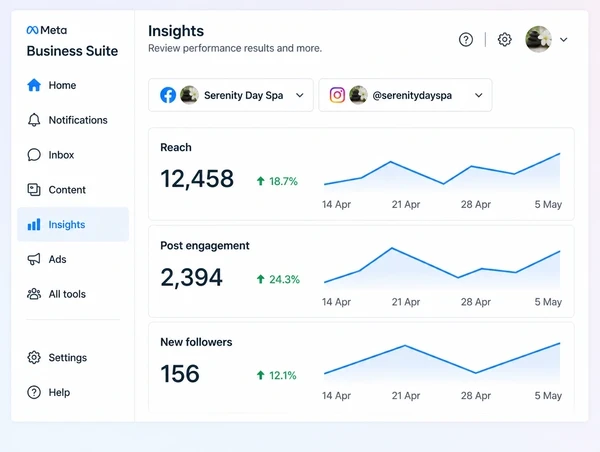The image size is (600, 452).
Task: Expand the @serenitydayspa dropdown chevron
Action: pos(479,95)
